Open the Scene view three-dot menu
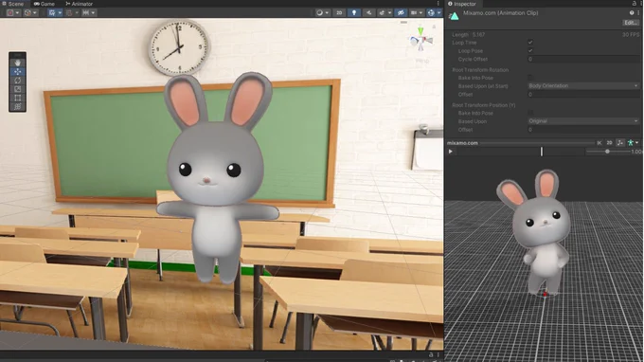Viewport: 644px width, 362px height. point(438,3)
